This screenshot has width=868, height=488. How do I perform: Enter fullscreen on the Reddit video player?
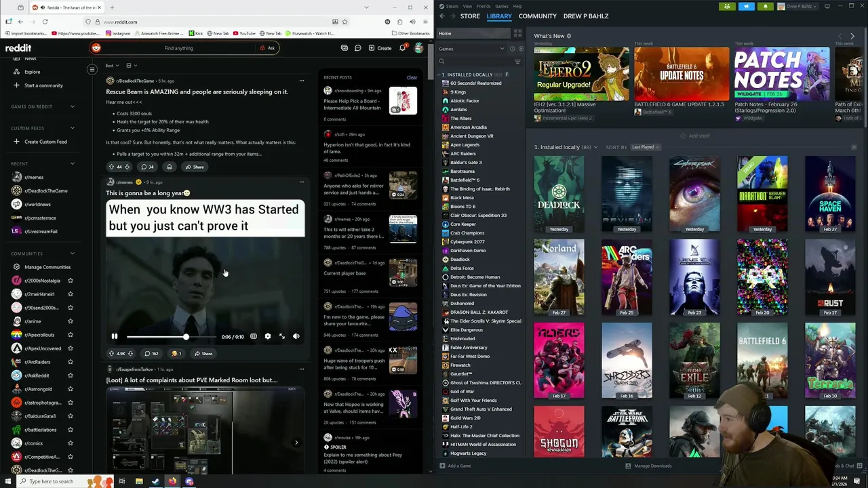[x=282, y=336]
